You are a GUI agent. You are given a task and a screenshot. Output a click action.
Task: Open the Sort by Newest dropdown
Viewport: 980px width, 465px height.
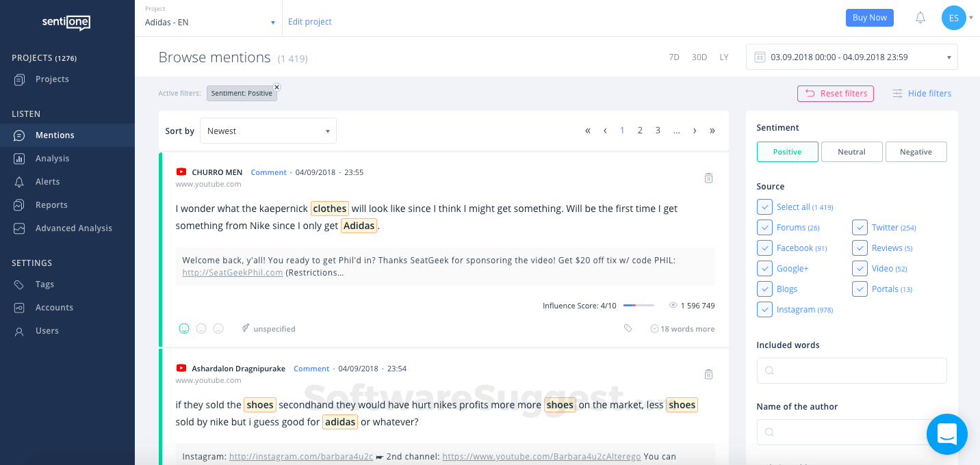coord(268,131)
